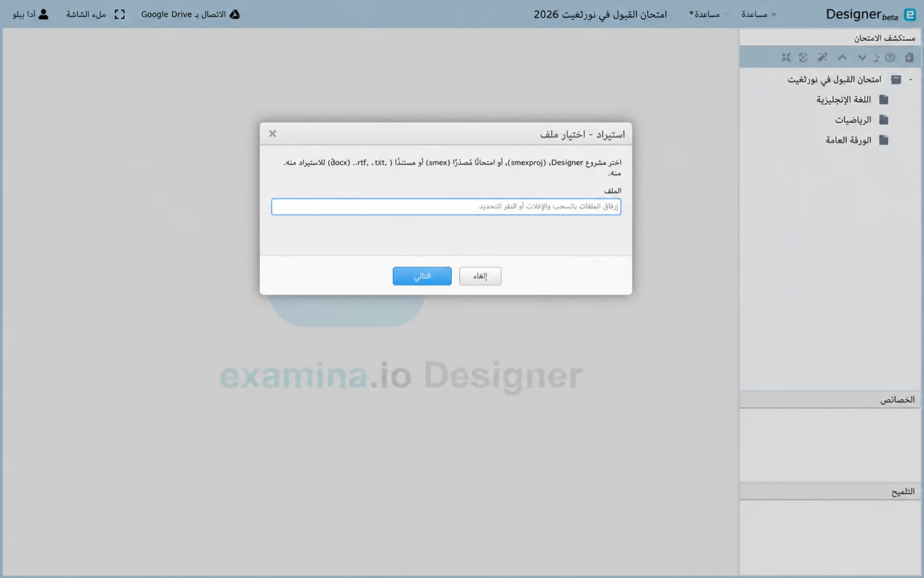
Task: Click the exam title امتحان القبول في نورثغيت 2026
Action: (x=600, y=14)
